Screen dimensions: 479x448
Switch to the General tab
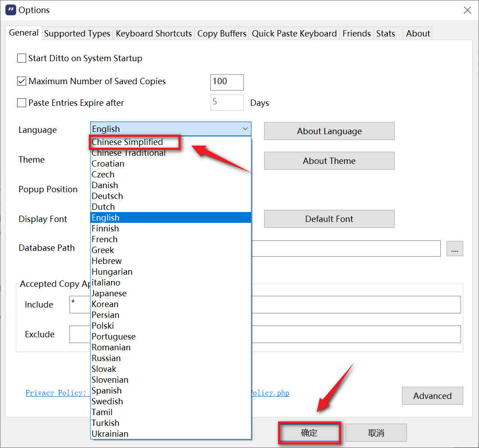point(24,33)
